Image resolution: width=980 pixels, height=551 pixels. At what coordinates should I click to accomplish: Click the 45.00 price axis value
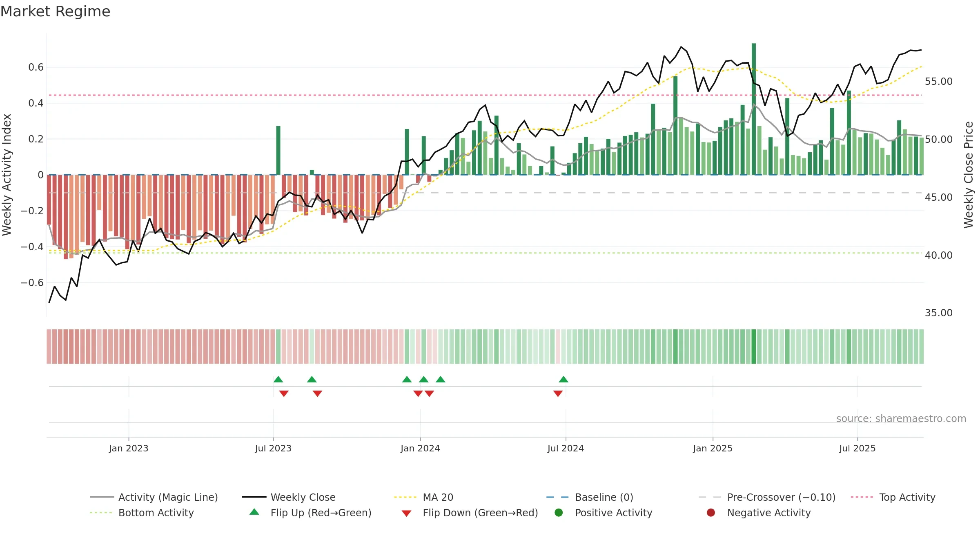pos(938,198)
